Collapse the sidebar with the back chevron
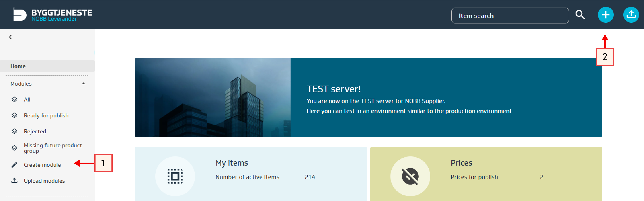 pyautogui.click(x=10, y=37)
